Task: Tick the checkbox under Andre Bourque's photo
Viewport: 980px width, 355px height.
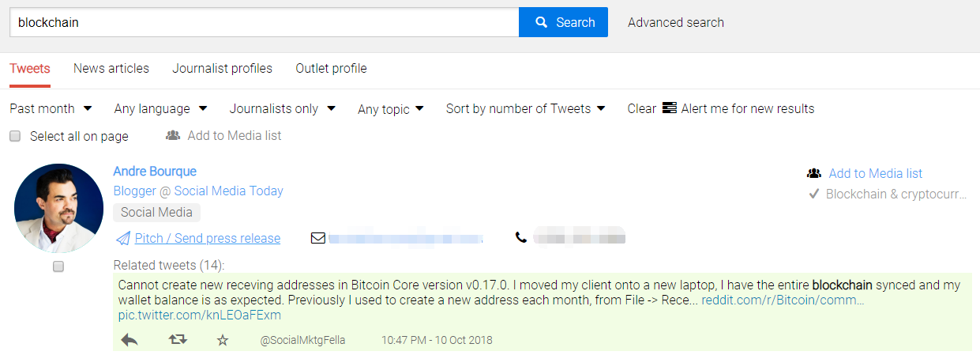Action: pyautogui.click(x=58, y=267)
